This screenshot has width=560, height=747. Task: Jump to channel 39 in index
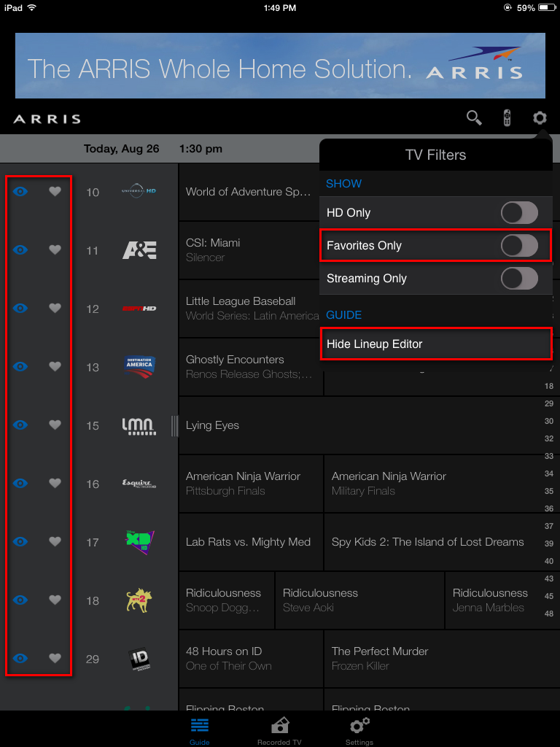point(549,543)
